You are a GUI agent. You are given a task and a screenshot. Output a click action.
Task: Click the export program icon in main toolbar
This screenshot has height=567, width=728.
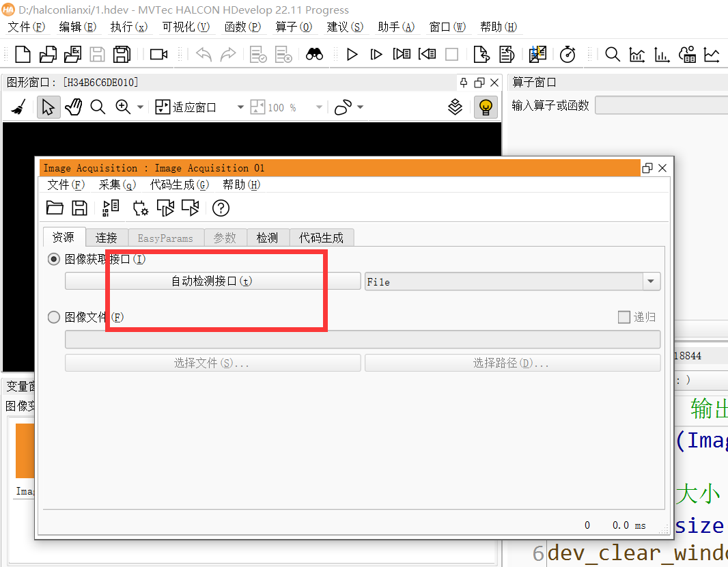(x=481, y=55)
